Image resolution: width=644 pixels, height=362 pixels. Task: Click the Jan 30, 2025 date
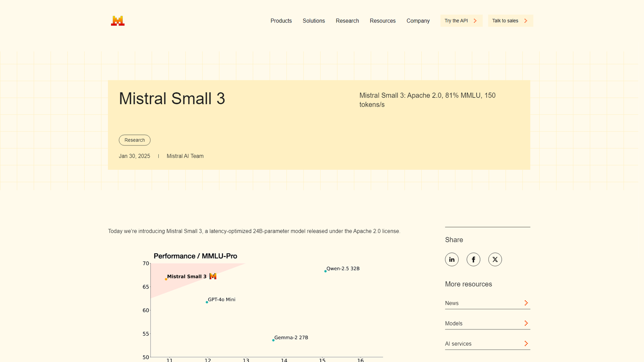coord(134,156)
